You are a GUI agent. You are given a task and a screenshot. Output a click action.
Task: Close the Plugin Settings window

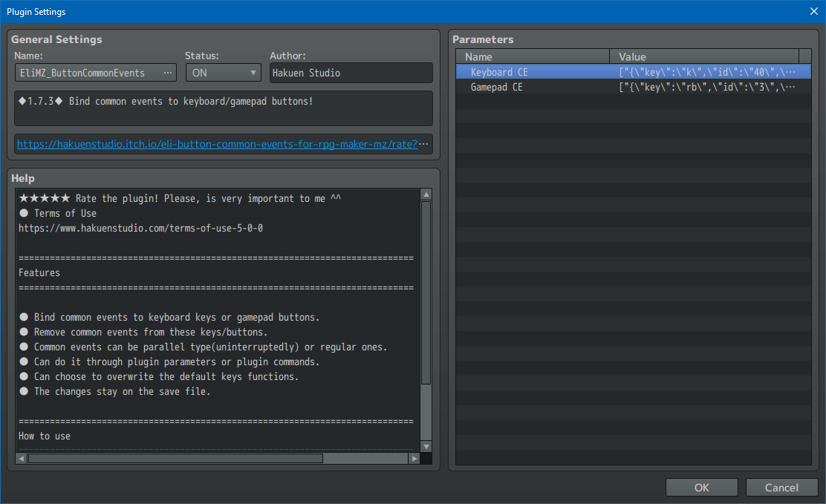[x=814, y=11]
